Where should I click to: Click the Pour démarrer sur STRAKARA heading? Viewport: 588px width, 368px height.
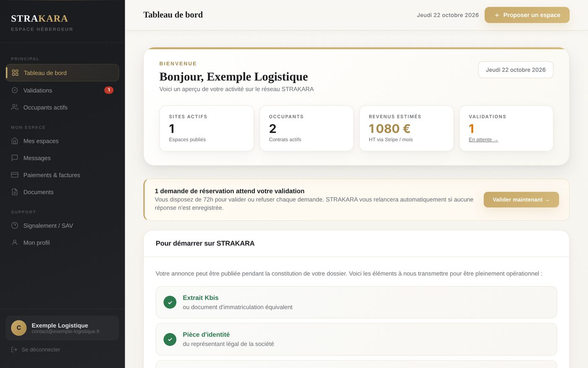tap(205, 244)
